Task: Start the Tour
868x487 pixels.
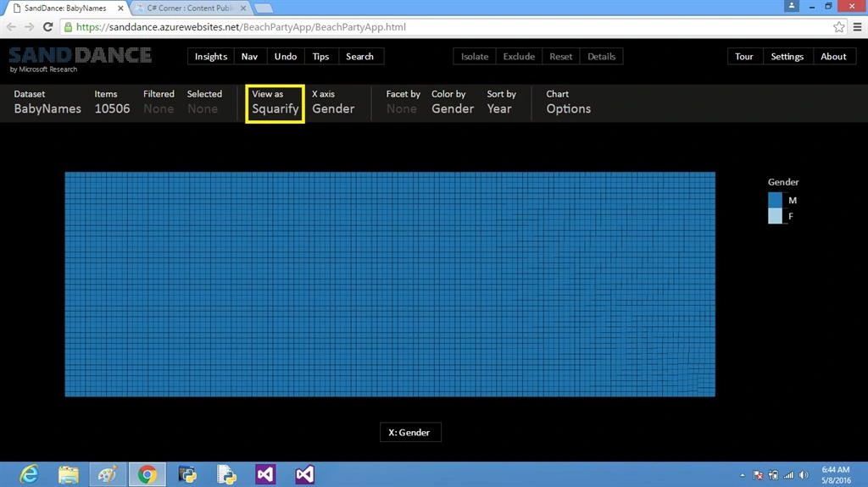Action: (x=744, y=57)
